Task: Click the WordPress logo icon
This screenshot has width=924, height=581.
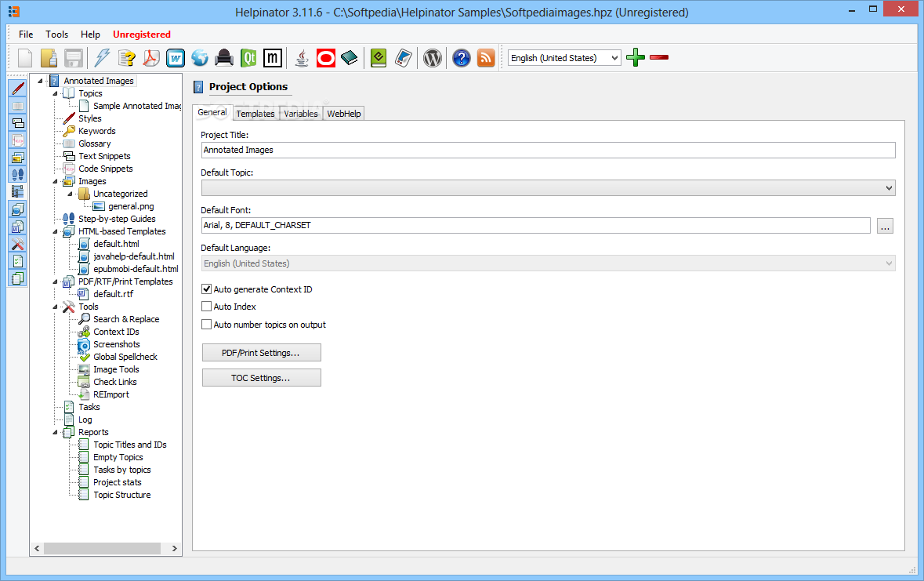Action: 433,58
